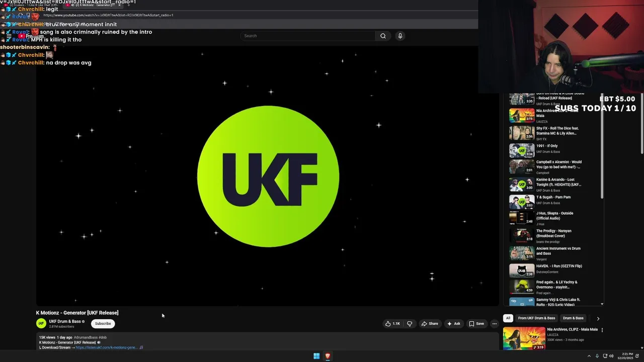The image size is (644, 362).
Task: Open Nia Archives, CLIPZ suggested video thumbnail
Action: tap(524, 338)
